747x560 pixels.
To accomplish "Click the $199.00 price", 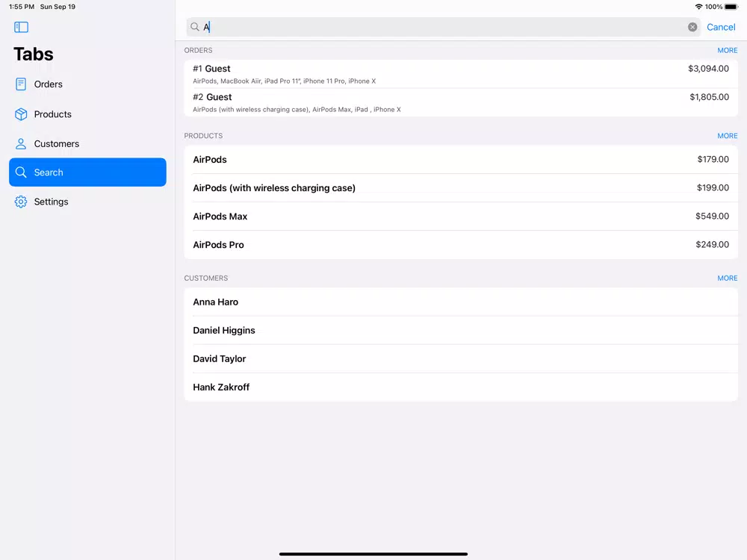I will [713, 188].
